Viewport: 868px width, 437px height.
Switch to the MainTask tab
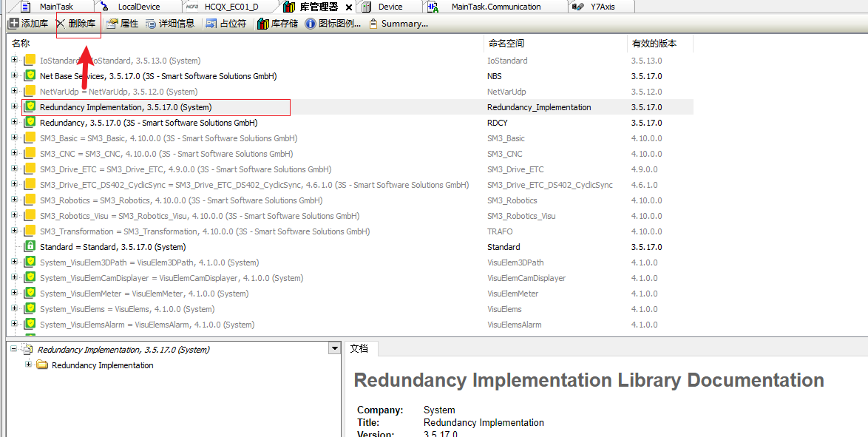[x=55, y=7]
